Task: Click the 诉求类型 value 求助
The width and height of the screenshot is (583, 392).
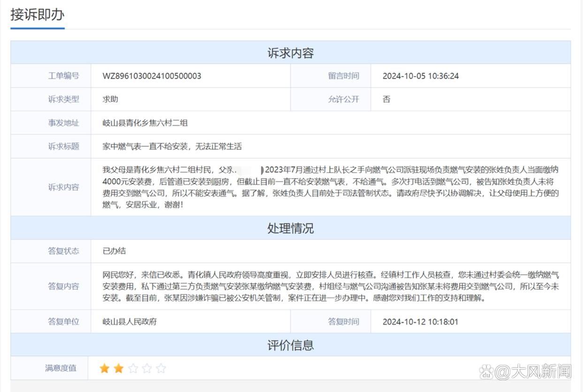Action: click(110, 99)
